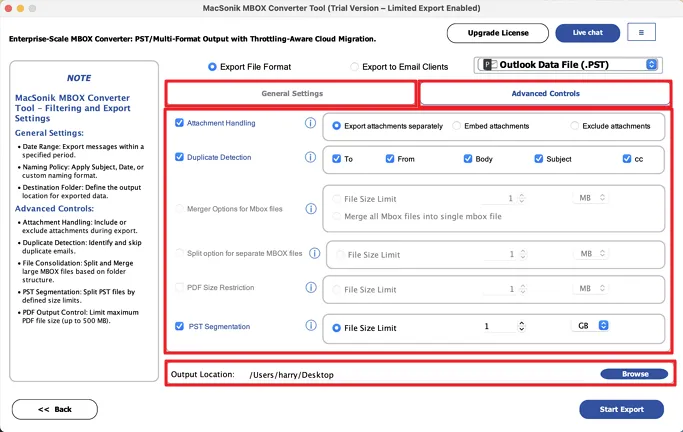Screen dimensions: 683x432
Task: Open Live chat
Action: point(588,33)
